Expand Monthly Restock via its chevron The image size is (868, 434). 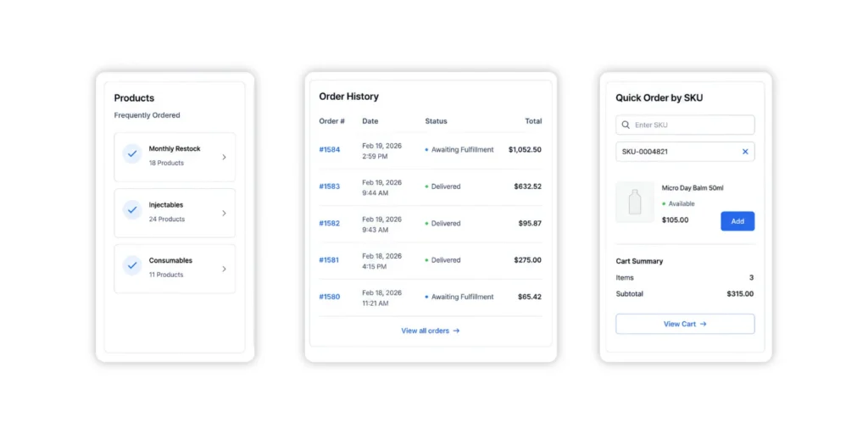224,157
